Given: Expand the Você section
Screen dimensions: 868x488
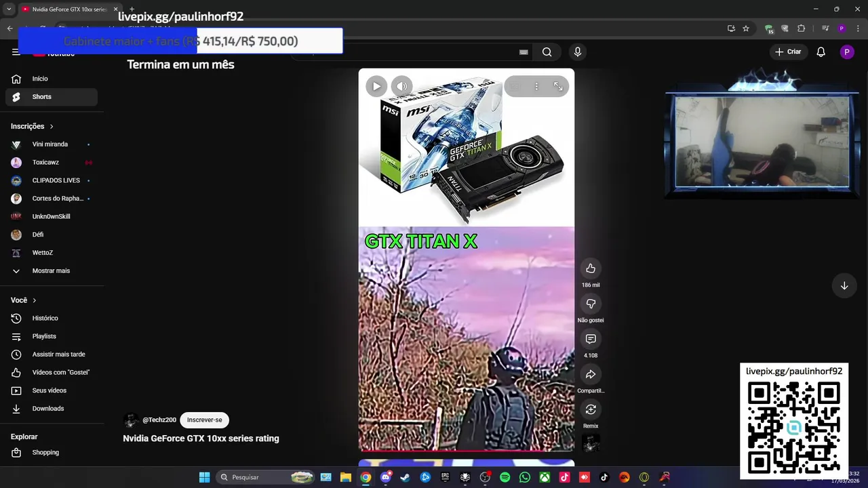Looking at the screenshot, I should (x=23, y=300).
